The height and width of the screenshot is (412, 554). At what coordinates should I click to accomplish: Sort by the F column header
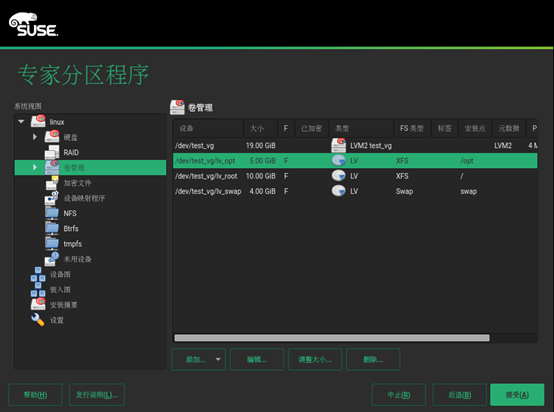(286, 128)
